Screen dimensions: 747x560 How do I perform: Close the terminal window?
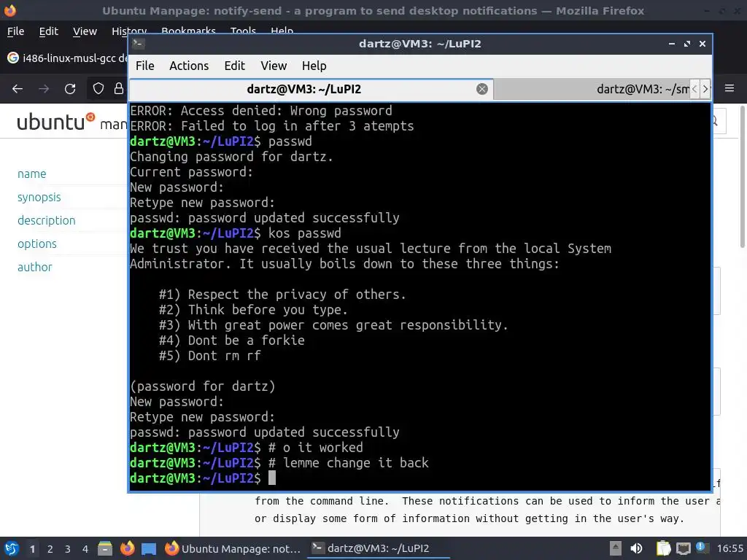[x=703, y=44]
